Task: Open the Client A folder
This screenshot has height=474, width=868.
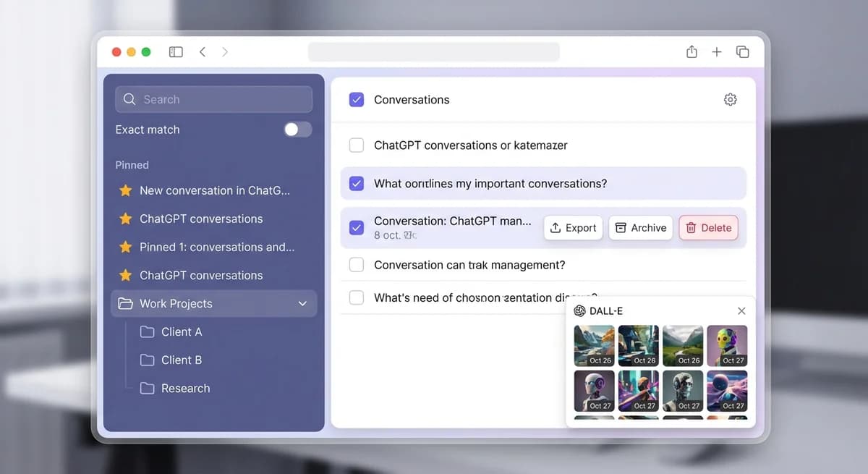Action: click(182, 331)
